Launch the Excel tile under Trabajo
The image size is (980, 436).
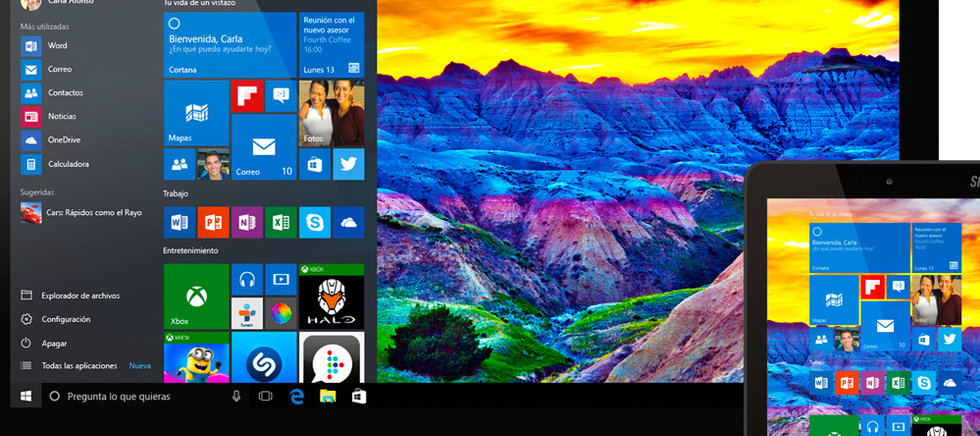coord(281,222)
